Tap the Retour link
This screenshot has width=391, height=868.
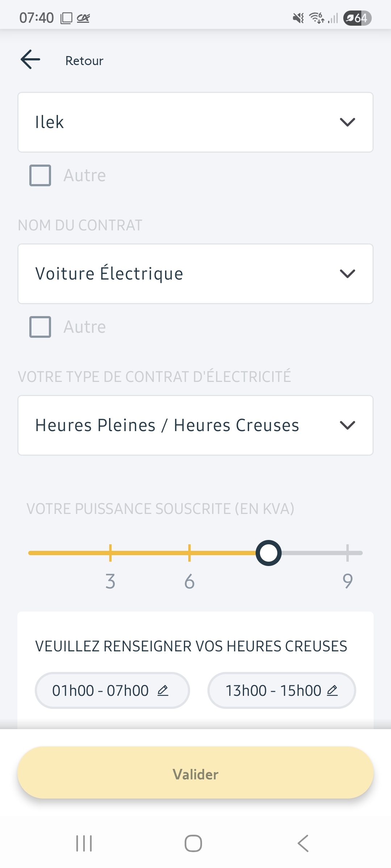click(x=84, y=61)
